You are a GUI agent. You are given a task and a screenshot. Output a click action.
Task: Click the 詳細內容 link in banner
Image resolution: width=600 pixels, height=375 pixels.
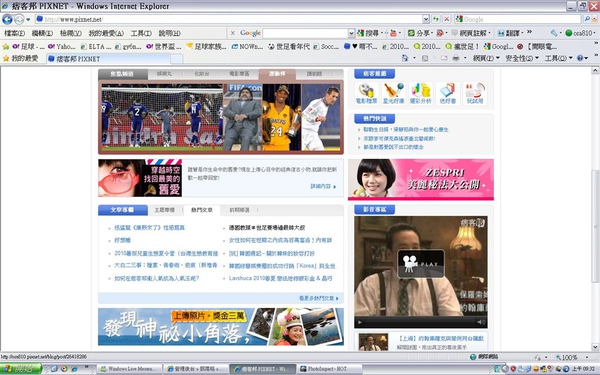pyautogui.click(x=323, y=186)
